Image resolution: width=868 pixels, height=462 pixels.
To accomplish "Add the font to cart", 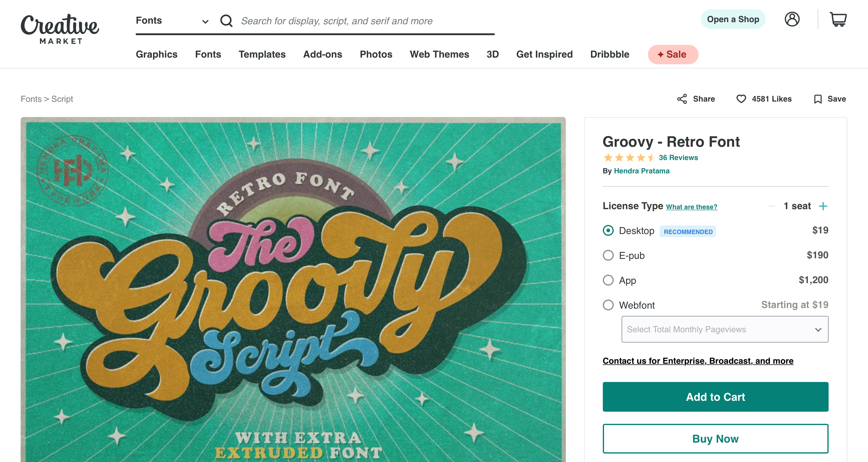I will coord(715,397).
